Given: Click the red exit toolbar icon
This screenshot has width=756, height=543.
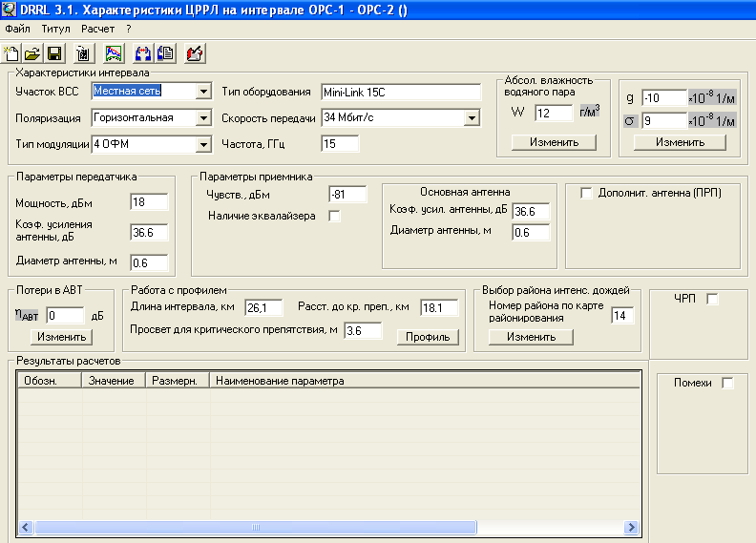Looking at the screenshot, I should point(195,53).
